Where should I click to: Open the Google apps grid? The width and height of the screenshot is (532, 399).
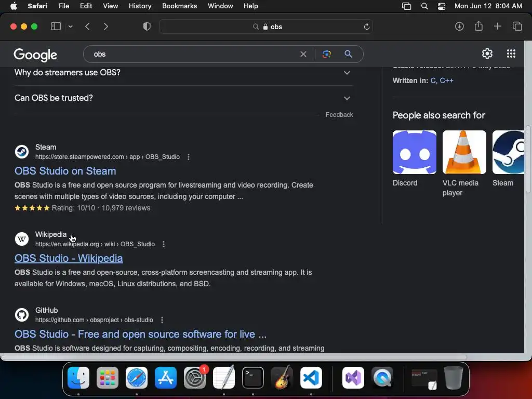pyautogui.click(x=511, y=54)
